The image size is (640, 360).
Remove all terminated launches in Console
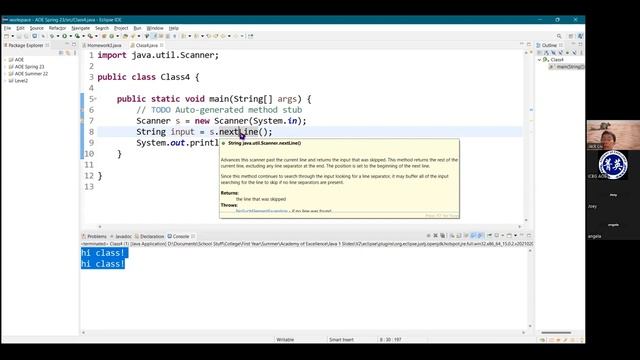(442, 236)
